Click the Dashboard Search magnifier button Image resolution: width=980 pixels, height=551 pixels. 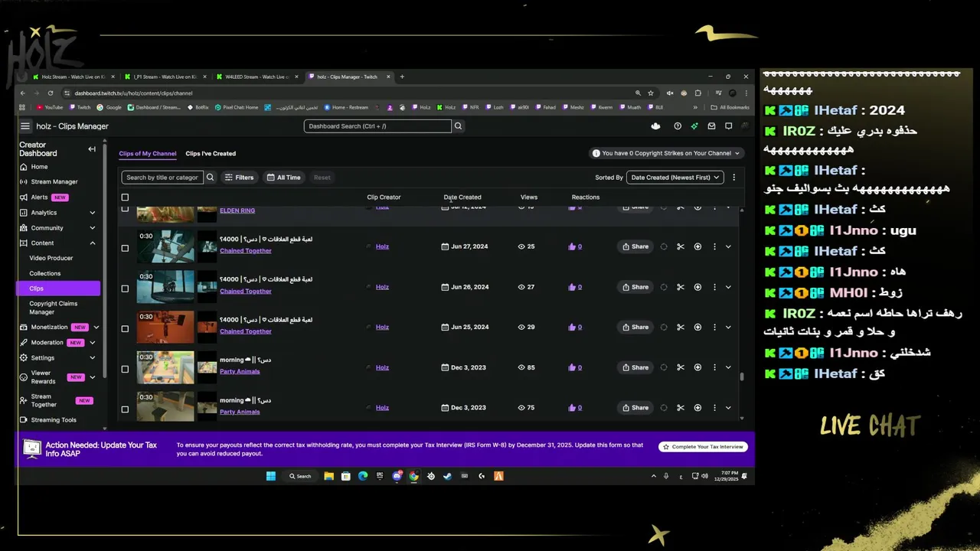(x=459, y=126)
